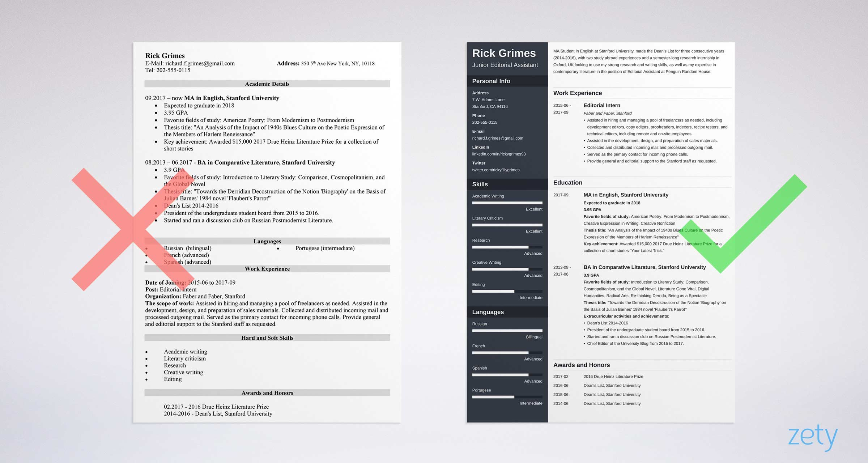Click the Academic Writing skill bar
This screenshot has height=463, width=868.
point(505,203)
